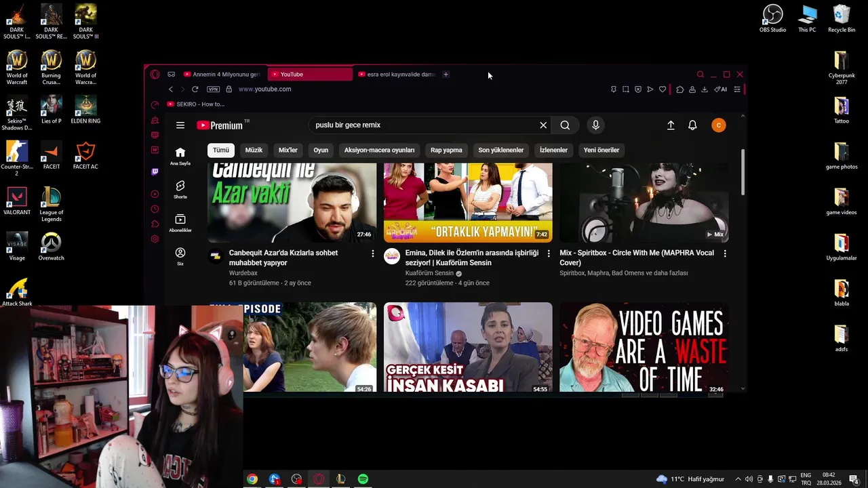Open the YouTube guide hamburger menu
Image resolution: width=868 pixels, height=488 pixels.
coord(180,125)
